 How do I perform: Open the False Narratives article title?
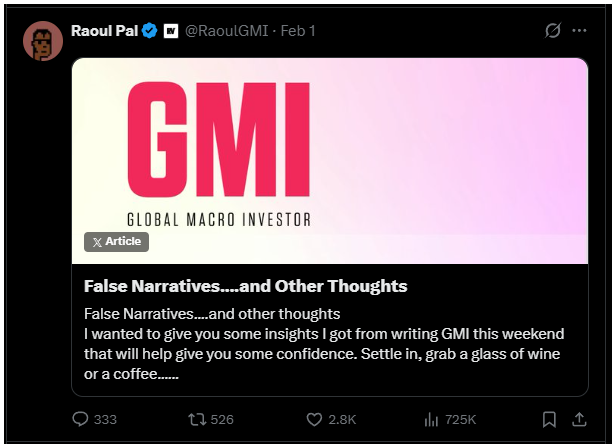246,286
